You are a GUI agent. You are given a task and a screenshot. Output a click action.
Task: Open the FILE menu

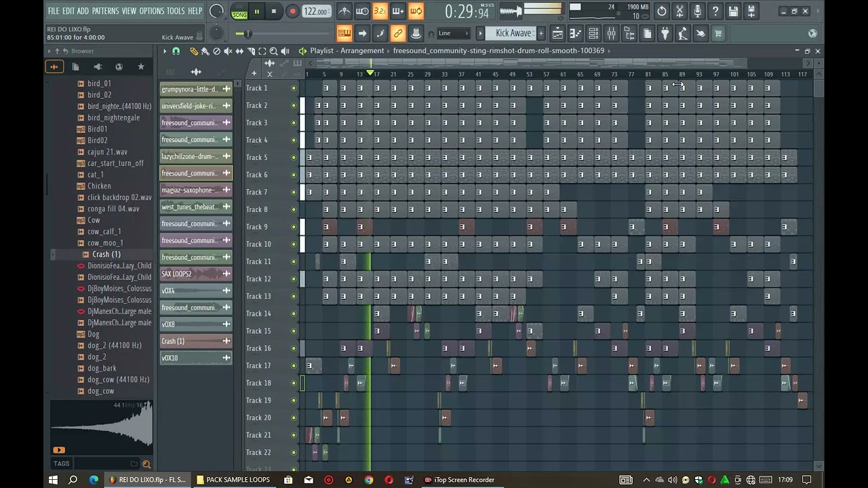pyautogui.click(x=54, y=11)
